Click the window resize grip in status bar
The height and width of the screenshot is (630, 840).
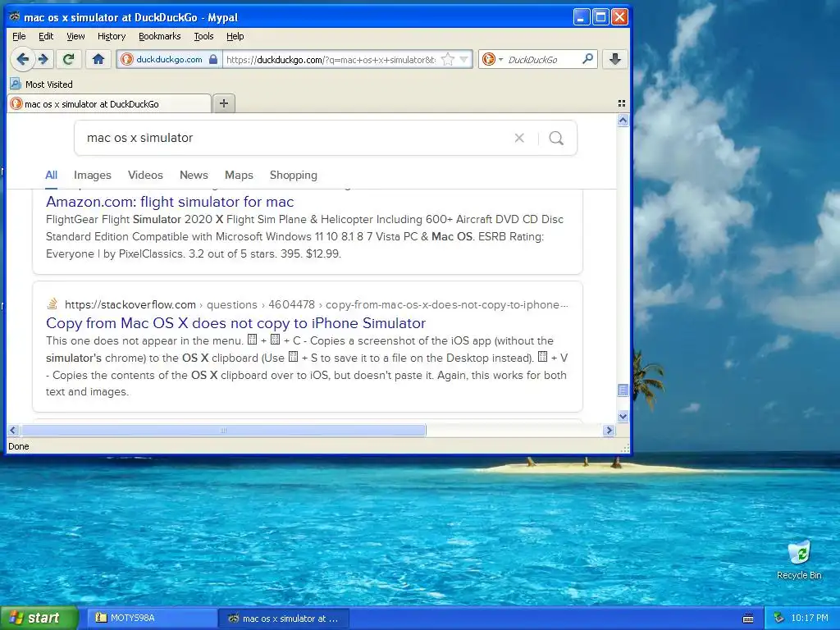click(624, 447)
